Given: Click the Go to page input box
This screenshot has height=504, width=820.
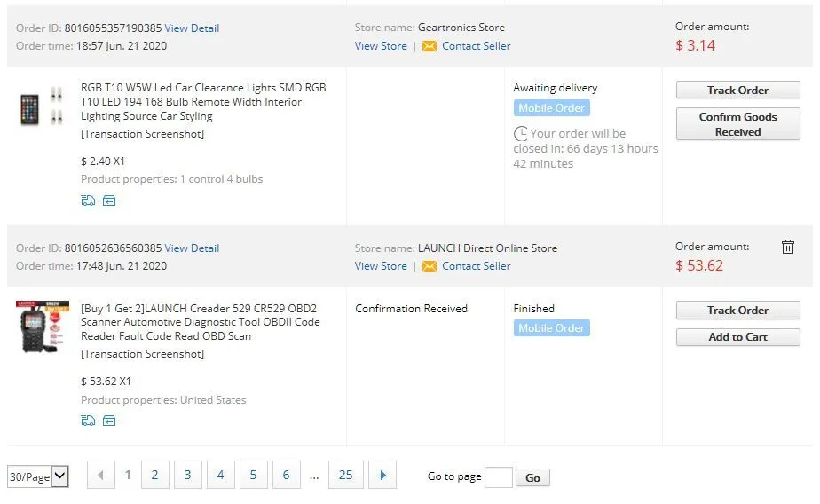Looking at the screenshot, I should tap(498, 477).
